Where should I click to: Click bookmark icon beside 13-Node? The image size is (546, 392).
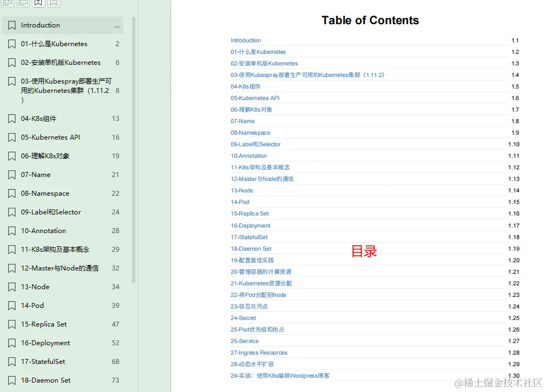(12, 287)
